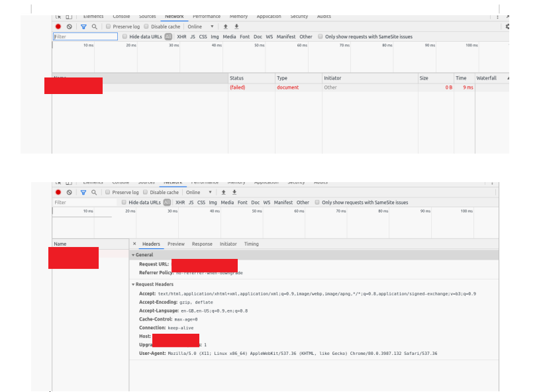
Task: Open the search magnifier in upper DevTools
Action: 94,26
